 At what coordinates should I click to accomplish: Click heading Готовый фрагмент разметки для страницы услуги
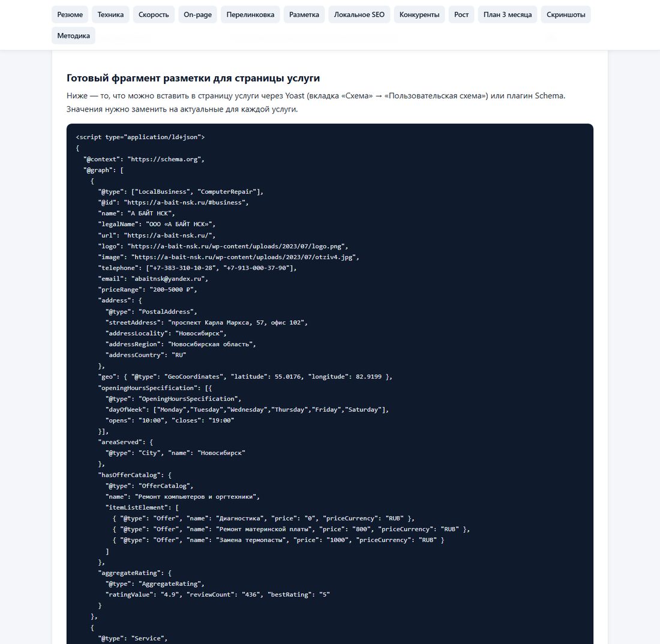pos(193,78)
